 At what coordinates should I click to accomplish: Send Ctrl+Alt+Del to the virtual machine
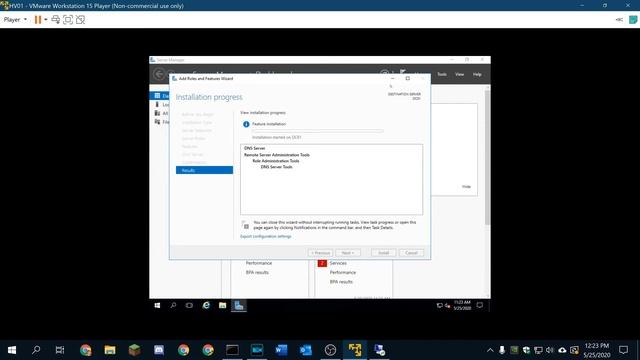coord(56,20)
